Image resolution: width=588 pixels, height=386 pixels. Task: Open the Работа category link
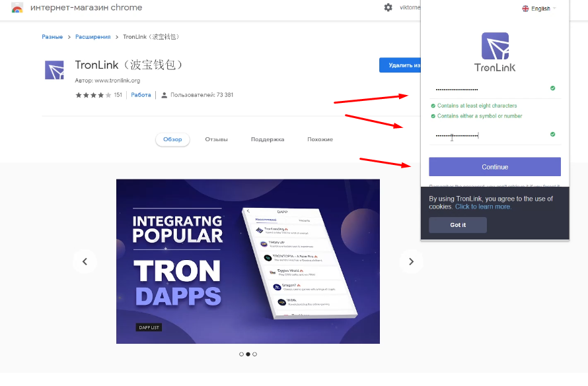coord(141,95)
